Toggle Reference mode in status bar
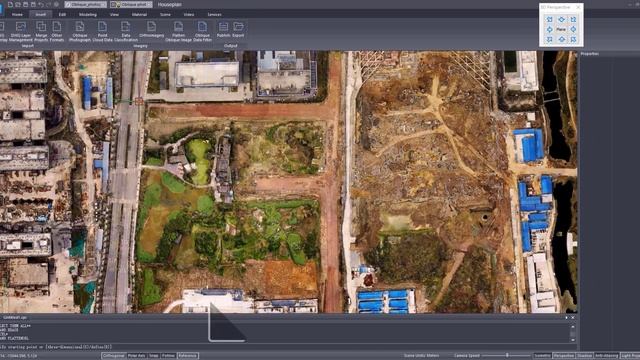This screenshot has width=640, height=360. coord(187,356)
